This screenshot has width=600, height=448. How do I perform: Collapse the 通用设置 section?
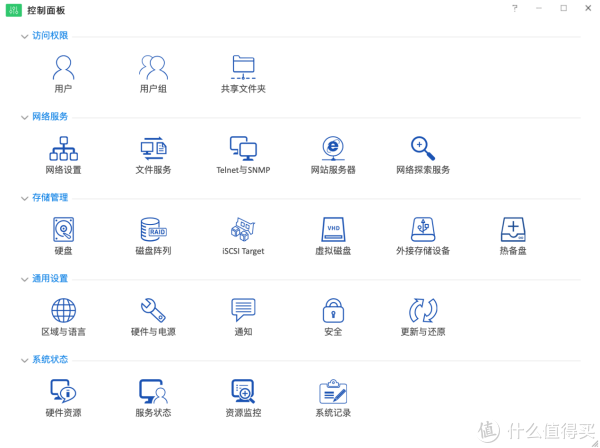(x=24, y=279)
